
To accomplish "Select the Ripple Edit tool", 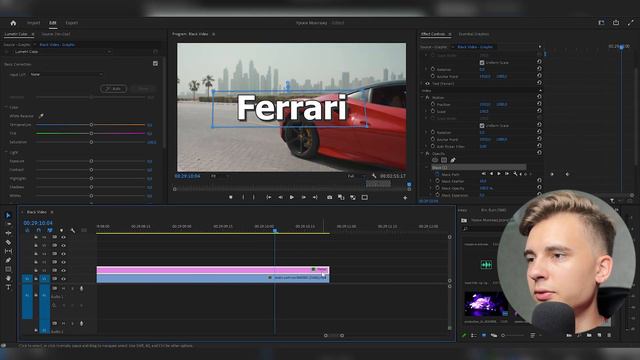I will point(8,233).
